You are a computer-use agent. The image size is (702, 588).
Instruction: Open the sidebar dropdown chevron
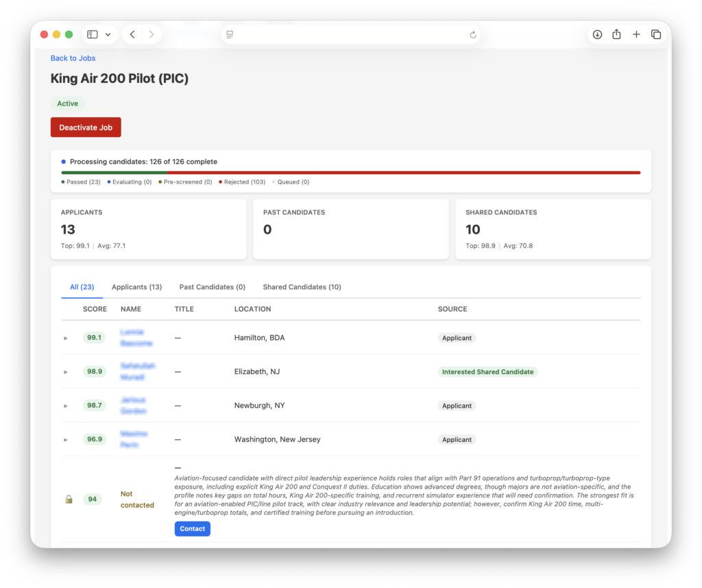pos(108,34)
